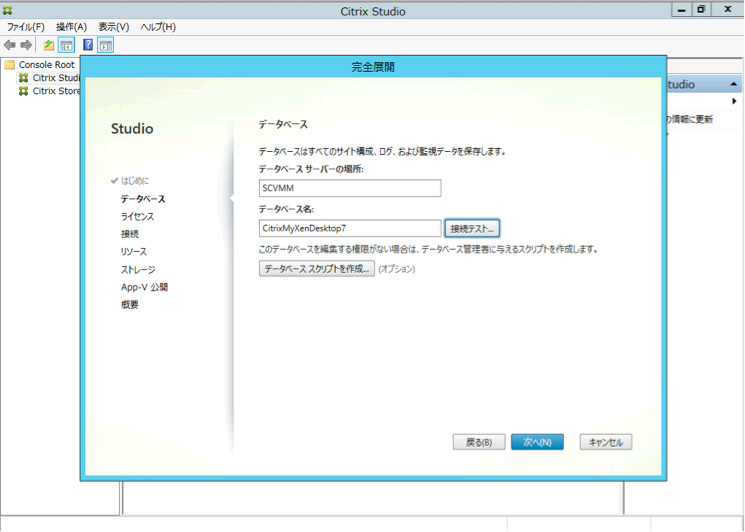Screen dimensions: 745x532
Task: Click the 接続テスト... button
Action: tap(472, 228)
